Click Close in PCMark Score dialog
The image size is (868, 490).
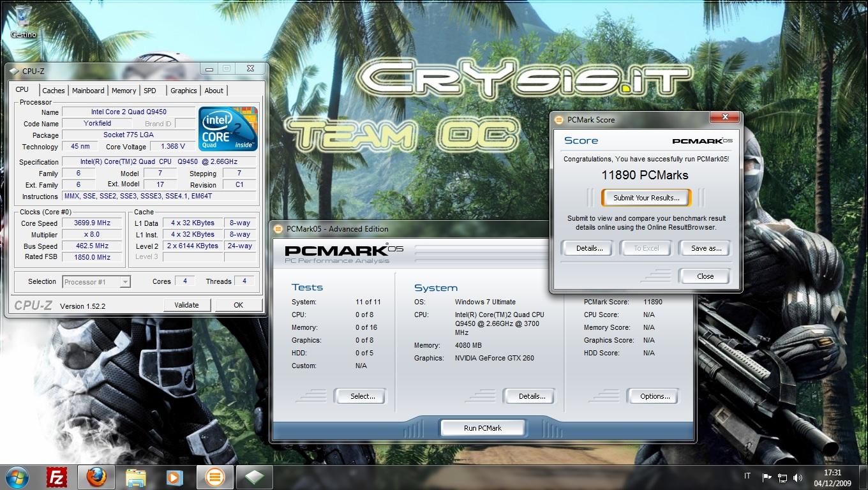[x=705, y=276]
